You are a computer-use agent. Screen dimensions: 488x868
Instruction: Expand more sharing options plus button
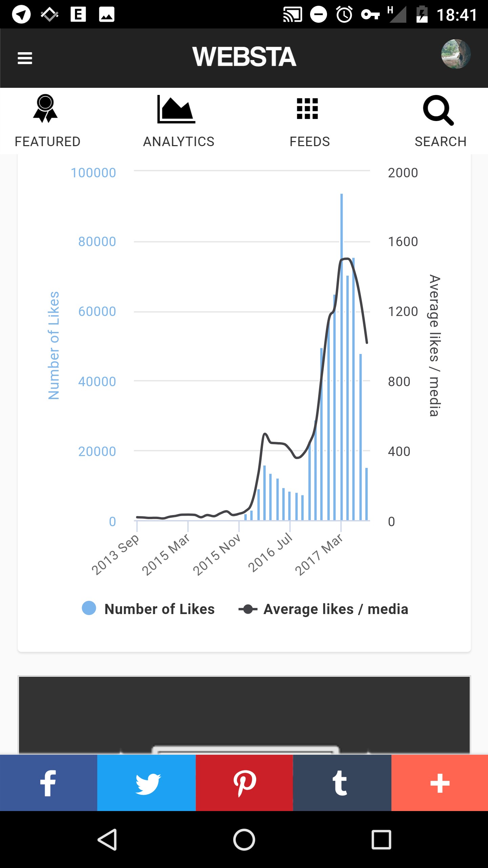pos(440,783)
